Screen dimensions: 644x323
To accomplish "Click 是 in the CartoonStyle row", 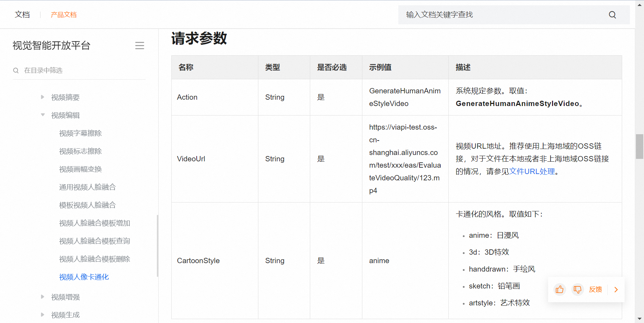I will [321, 261].
